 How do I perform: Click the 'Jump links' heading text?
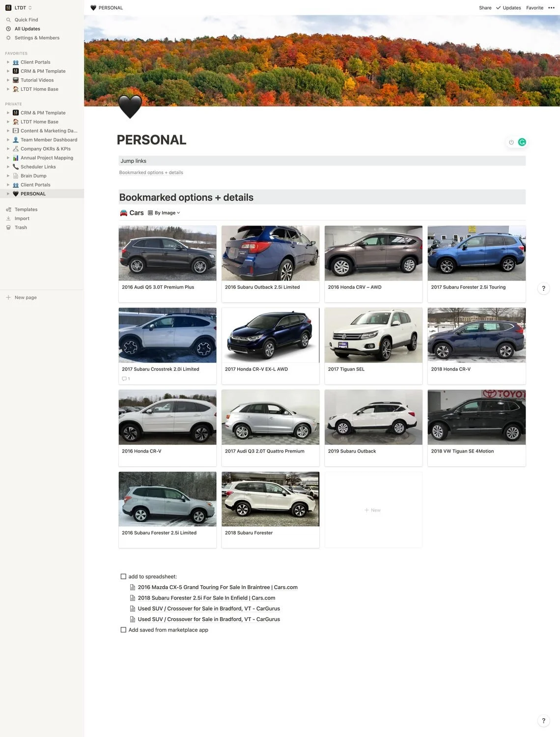[134, 161]
